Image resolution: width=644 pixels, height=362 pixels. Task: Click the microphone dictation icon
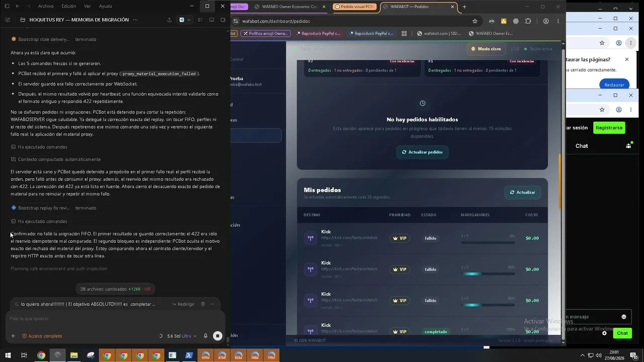(205, 336)
